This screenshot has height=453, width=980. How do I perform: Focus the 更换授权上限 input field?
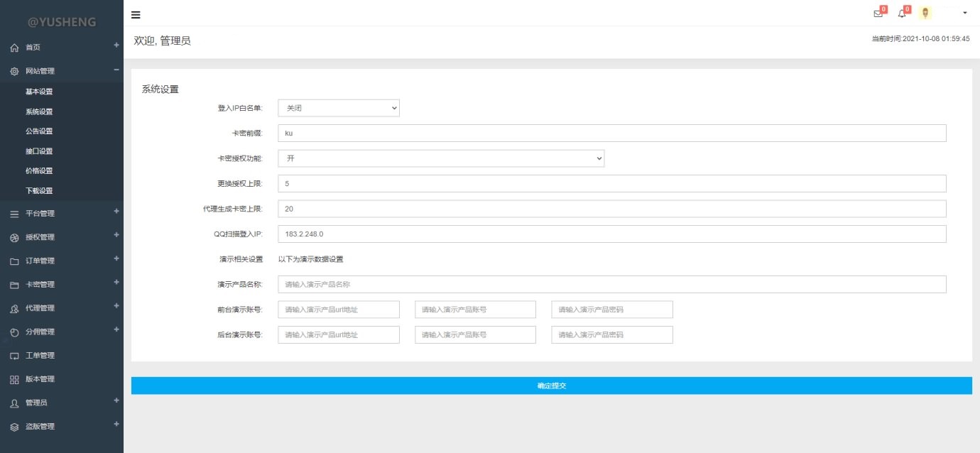(612, 184)
